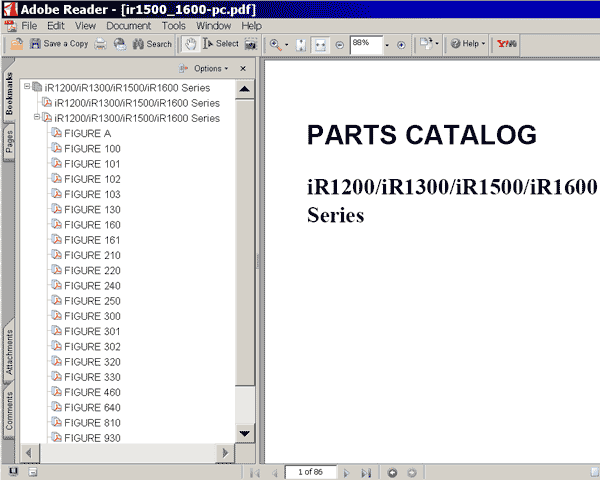Click the page number field 1 of 86
The width and height of the screenshot is (600, 480).
[311, 472]
